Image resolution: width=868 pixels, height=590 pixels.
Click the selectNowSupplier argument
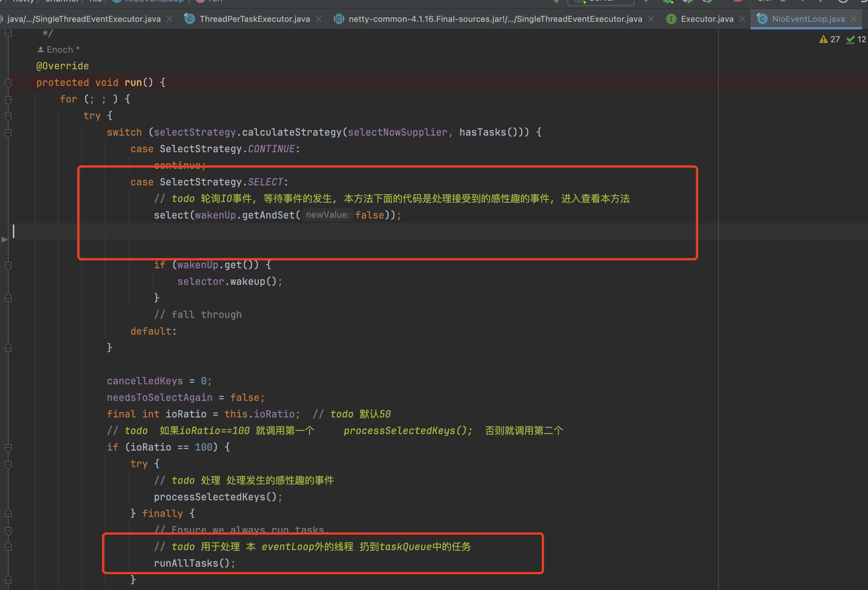pos(397,132)
